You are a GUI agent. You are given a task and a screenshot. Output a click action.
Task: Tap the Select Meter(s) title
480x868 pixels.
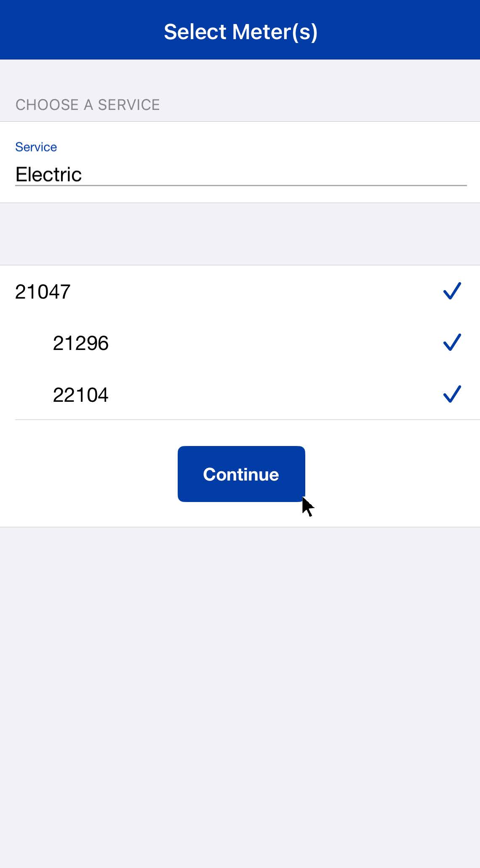tap(240, 32)
